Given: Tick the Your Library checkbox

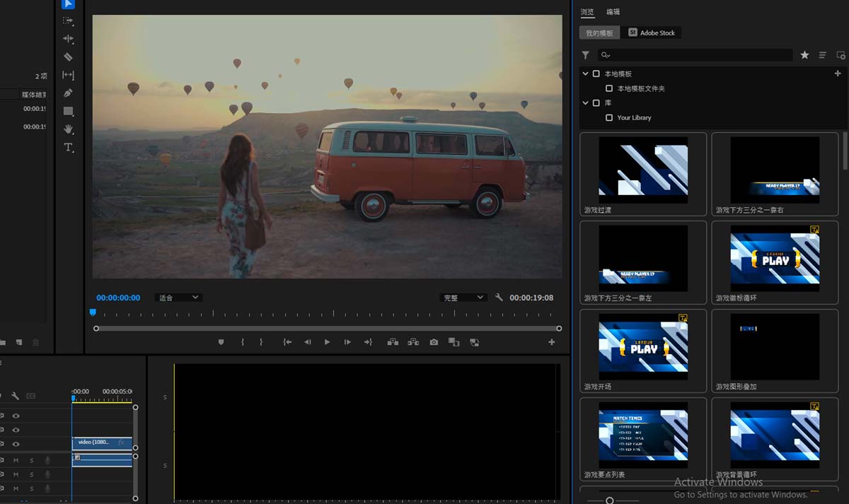Looking at the screenshot, I should [x=609, y=117].
